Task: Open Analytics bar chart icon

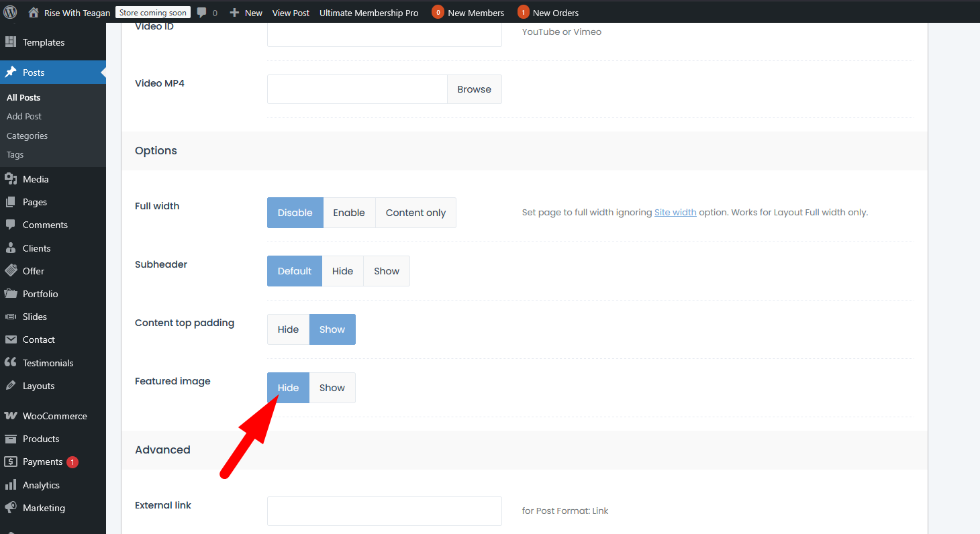Action: click(11, 485)
